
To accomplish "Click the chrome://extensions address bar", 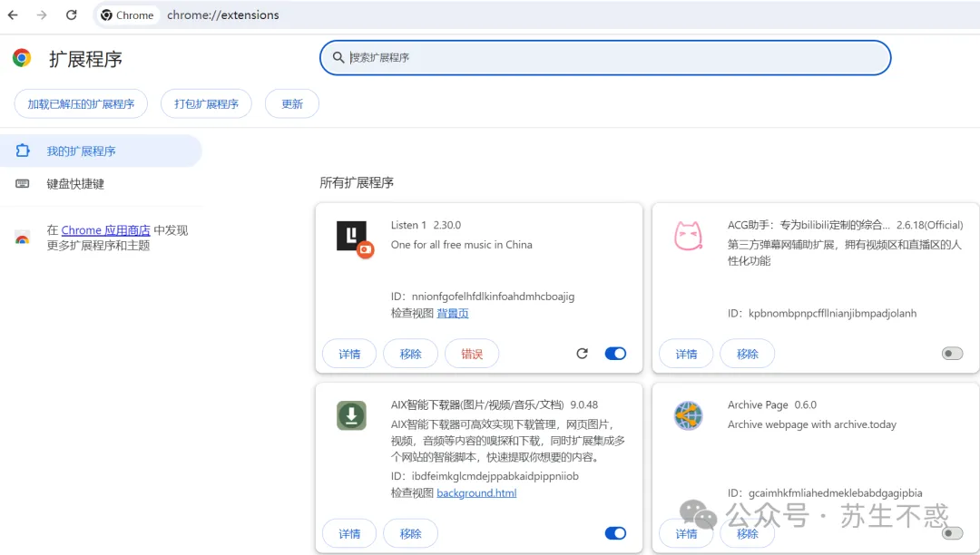I will [222, 15].
